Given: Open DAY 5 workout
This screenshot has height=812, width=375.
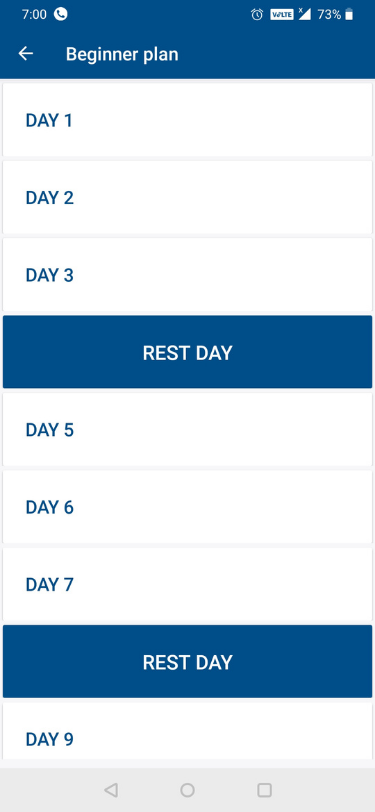Looking at the screenshot, I should point(188,430).
